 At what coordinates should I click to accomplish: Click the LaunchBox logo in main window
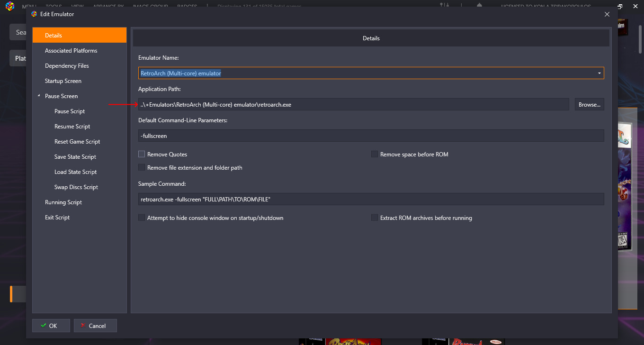[x=9, y=6]
